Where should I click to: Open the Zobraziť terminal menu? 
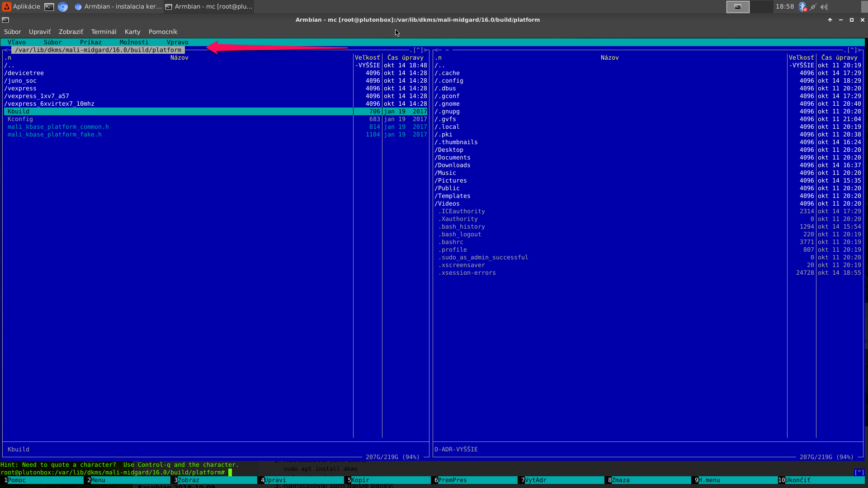71,32
